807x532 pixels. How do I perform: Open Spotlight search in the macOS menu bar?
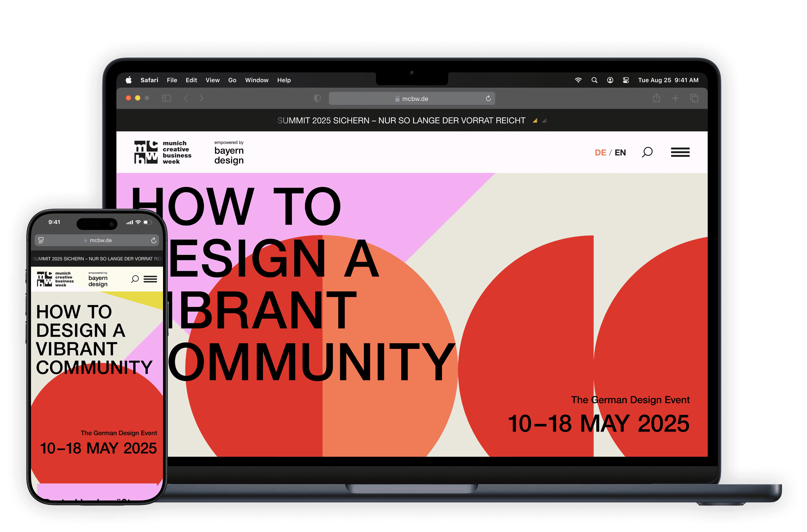pos(594,80)
